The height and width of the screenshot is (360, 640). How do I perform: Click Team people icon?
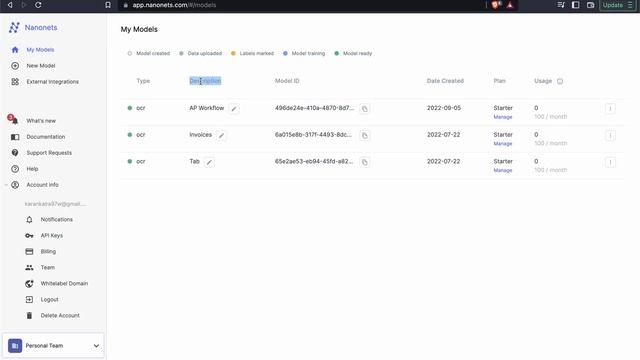[29, 267]
